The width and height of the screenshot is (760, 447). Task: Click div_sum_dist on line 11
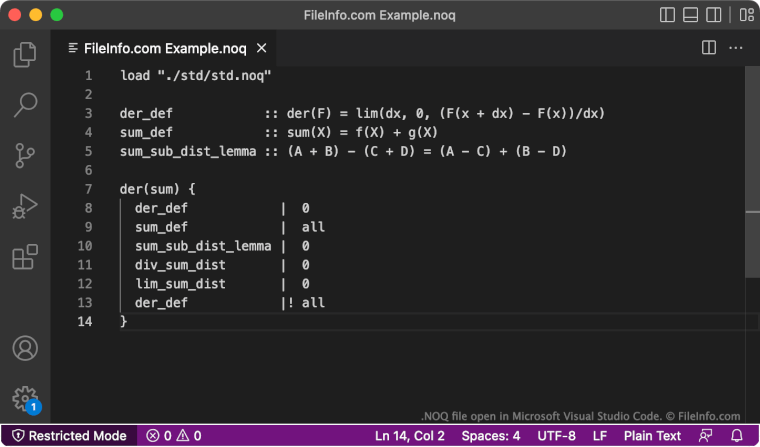coord(180,265)
